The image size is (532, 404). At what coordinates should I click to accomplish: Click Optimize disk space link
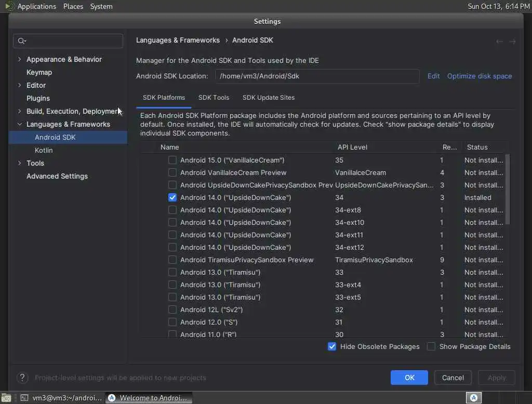pyautogui.click(x=480, y=76)
